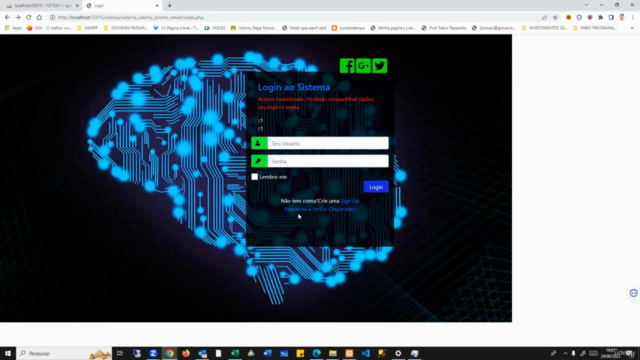Go forward with the browser forward arrow

coord(18,18)
